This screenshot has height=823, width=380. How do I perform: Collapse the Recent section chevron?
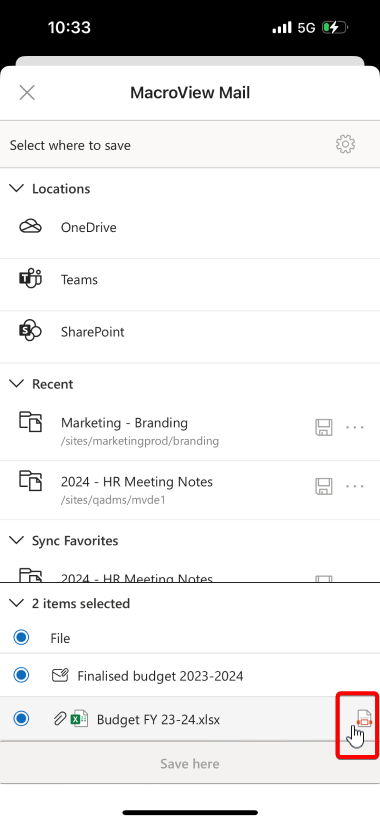click(17, 384)
